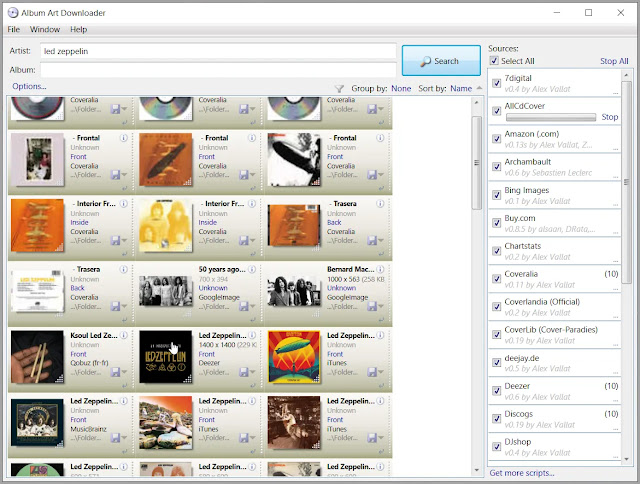Save the iTunes cover with colorful zeppelin artwork
640x484 pixels.
pos(372,372)
